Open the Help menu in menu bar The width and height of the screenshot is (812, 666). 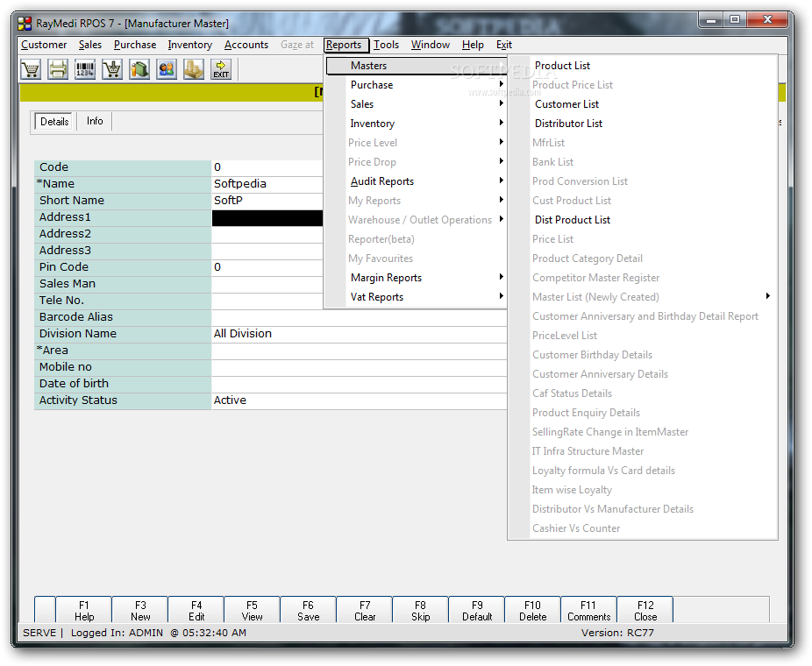pos(473,45)
